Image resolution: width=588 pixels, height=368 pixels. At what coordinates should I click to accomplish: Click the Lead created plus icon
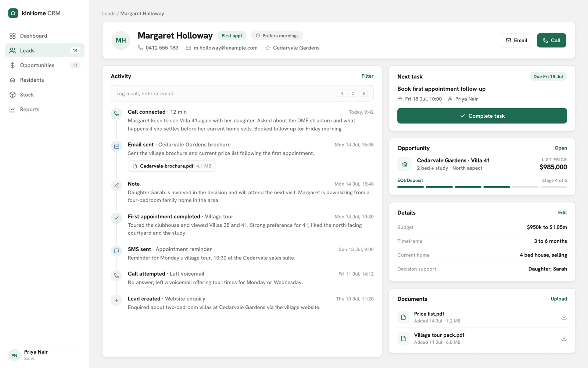[x=116, y=300]
